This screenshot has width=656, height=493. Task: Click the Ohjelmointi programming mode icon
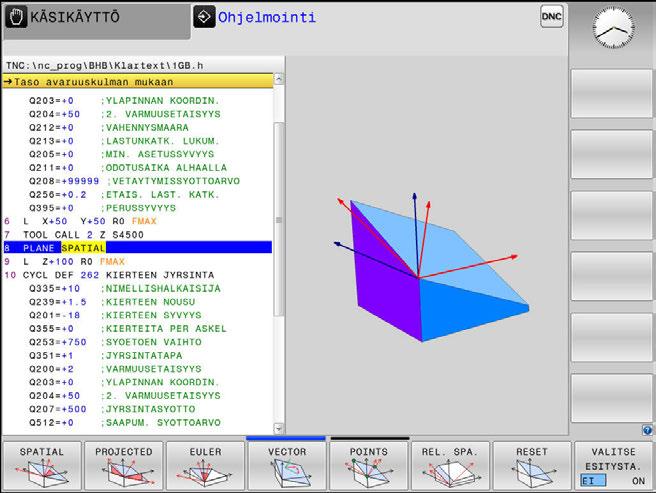[204, 17]
